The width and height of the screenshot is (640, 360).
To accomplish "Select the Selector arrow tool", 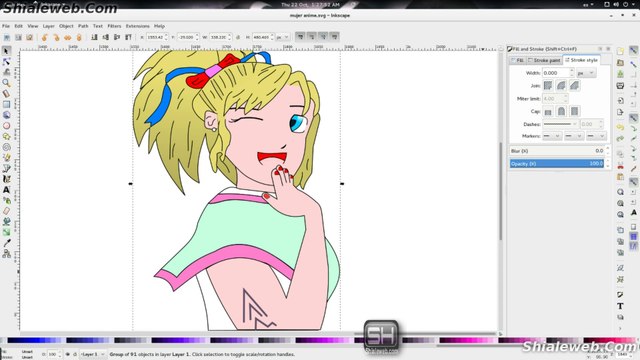I will click(x=6, y=51).
